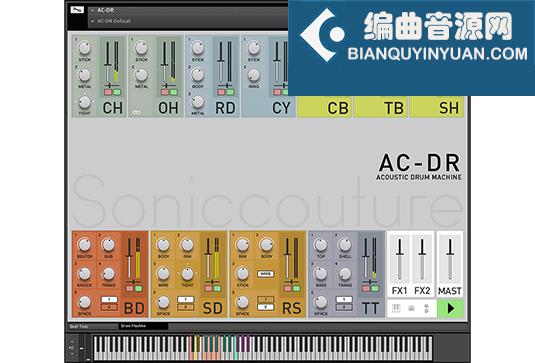This screenshot has height=363, width=535.
Task: Click the RD Body knob
Action: [x=198, y=75]
